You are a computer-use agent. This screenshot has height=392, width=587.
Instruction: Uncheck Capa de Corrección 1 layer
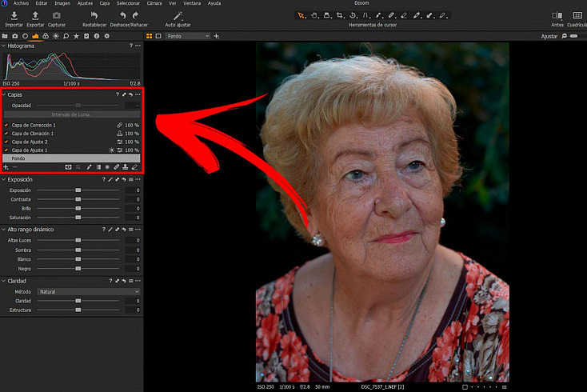point(6,125)
